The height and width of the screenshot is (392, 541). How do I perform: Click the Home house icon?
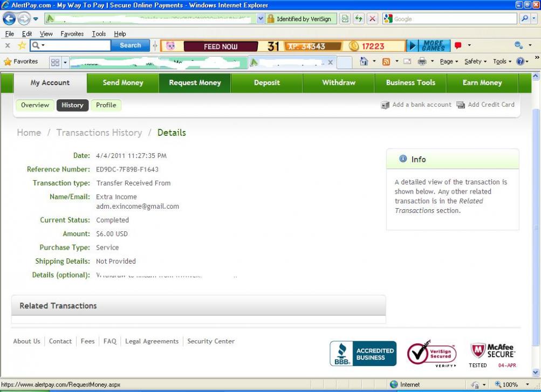[364, 61]
